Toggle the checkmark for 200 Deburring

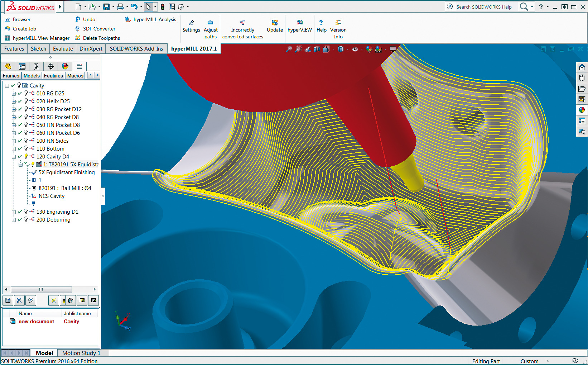click(20, 220)
